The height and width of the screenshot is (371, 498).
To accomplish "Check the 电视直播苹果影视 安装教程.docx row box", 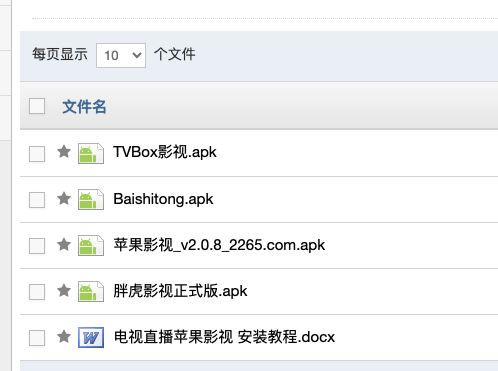I will click(x=37, y=338).
